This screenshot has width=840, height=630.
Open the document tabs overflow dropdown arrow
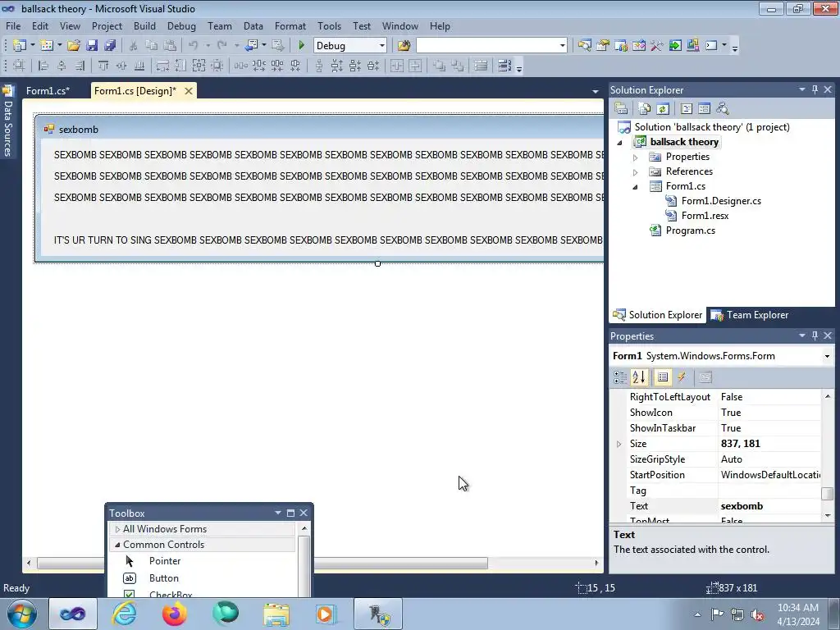click(x=595, y=92)
